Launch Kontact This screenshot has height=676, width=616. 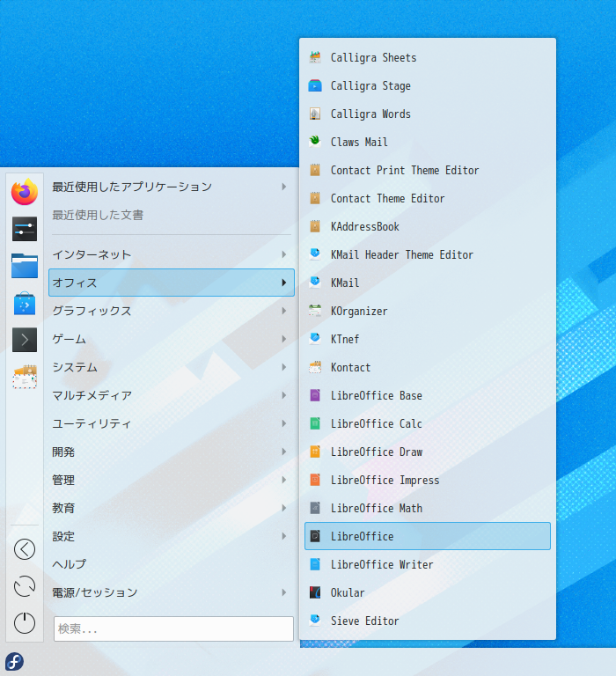coord(428,367)
